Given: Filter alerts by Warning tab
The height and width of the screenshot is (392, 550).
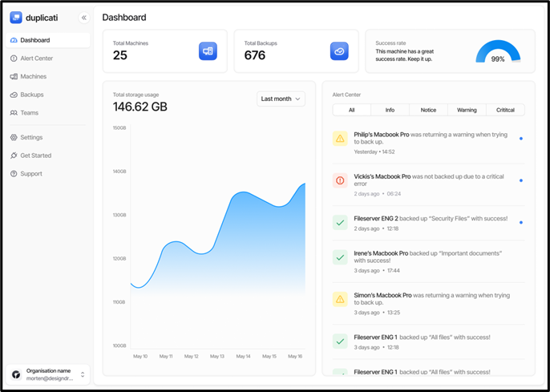Looking at the screenshot, I should 467,110.
